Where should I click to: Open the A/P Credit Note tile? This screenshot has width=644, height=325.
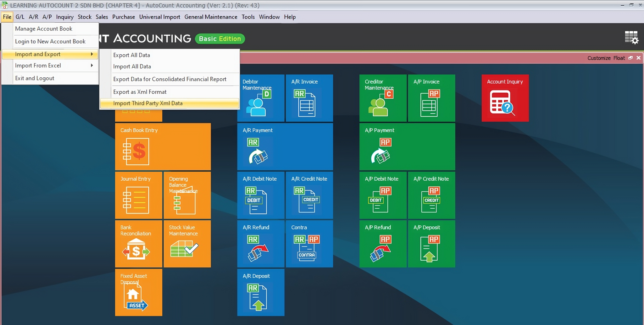tap(431, 195)
